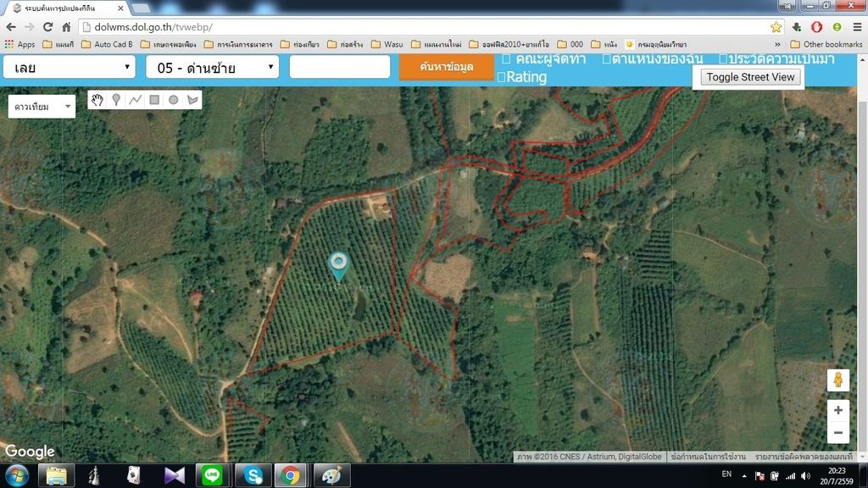868x488 pixels.
Task: Adjust the system volume icon
Action: click(x=806, y=476)
